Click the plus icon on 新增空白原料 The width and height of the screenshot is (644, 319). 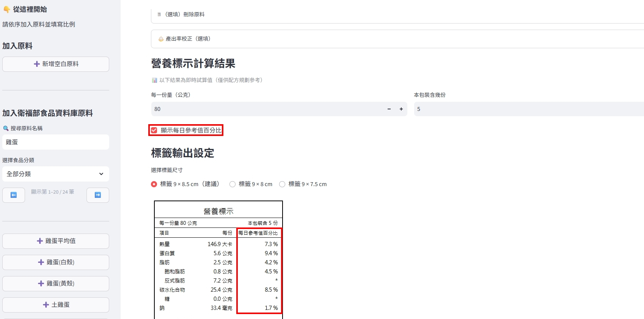click(x=37, y=64)
